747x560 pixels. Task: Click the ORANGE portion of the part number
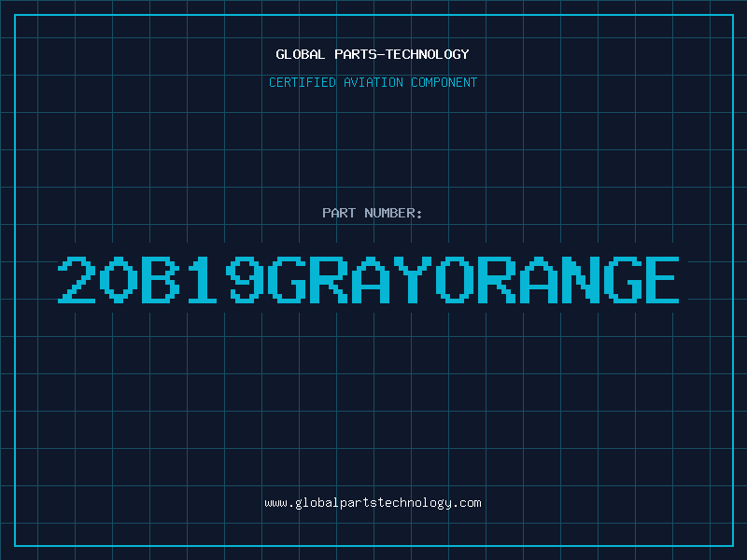click(557, 280)
